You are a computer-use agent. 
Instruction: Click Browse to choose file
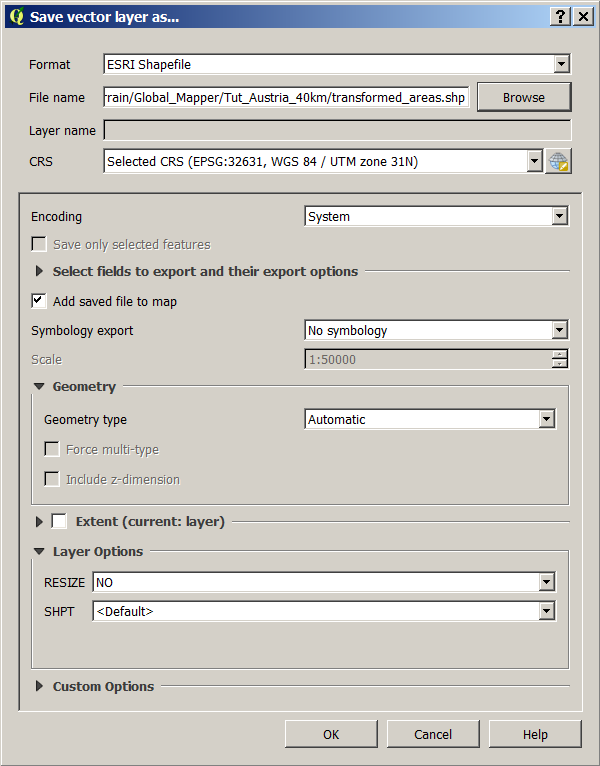point(523,97)
